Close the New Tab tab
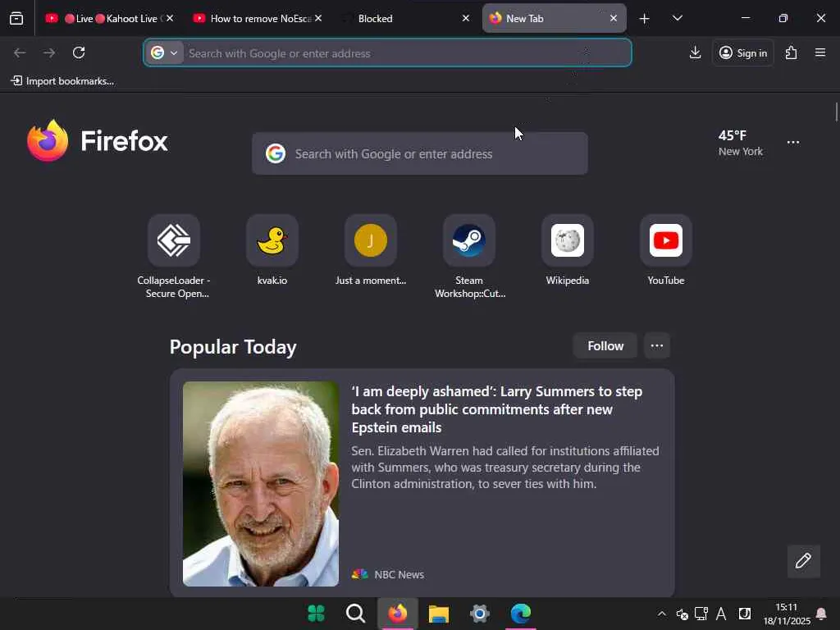The image size is (840, 630). pos(614,18)
